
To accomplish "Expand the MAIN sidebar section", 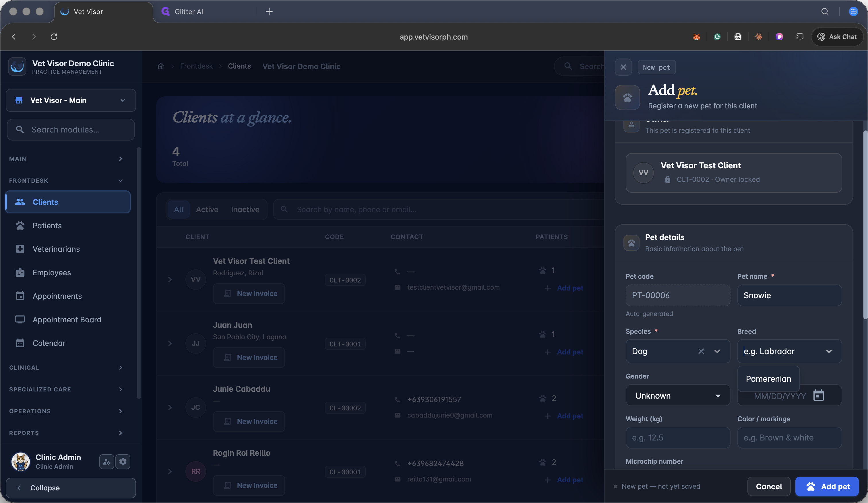I will pos(66,159).
